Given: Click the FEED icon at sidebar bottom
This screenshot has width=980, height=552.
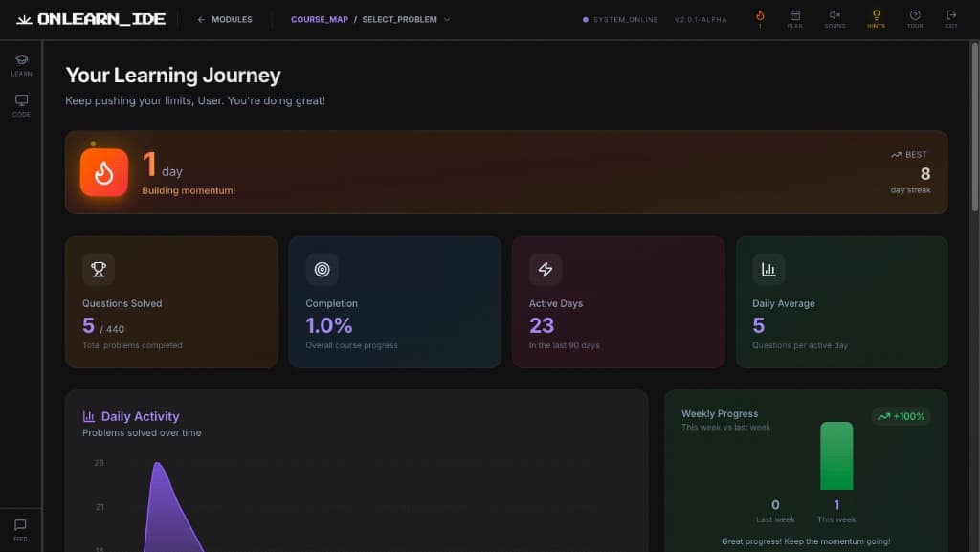Looking at the screenshot, I should [20, 525].
